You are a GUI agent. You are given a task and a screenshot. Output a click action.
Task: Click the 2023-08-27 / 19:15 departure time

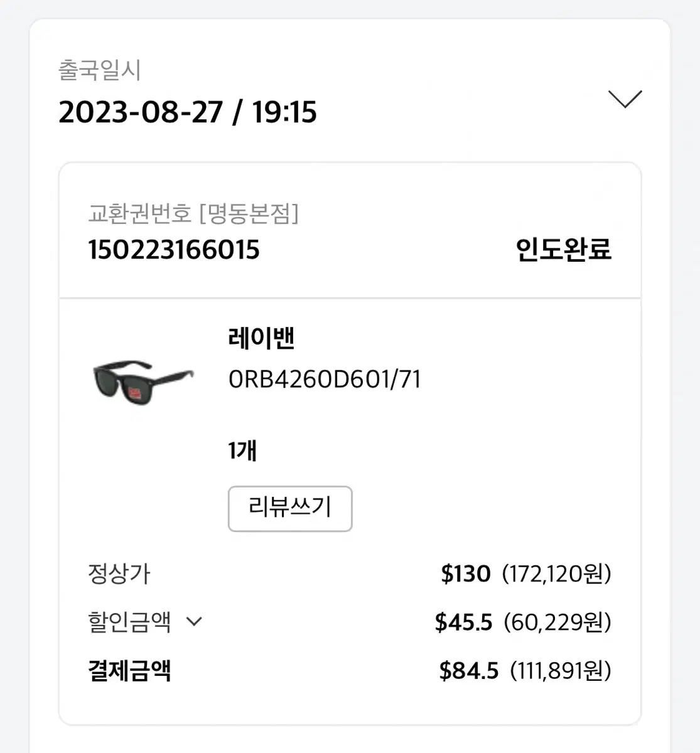188,112
